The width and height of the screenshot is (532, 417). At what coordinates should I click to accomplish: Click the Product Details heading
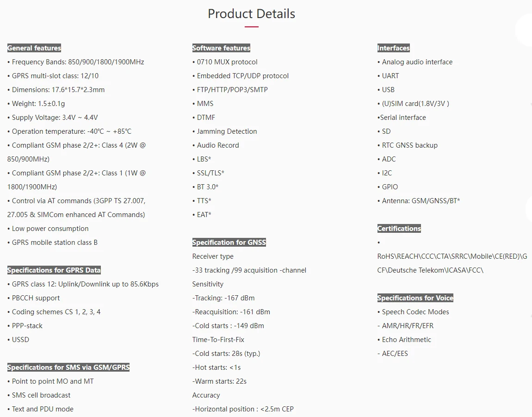point(251,14)
